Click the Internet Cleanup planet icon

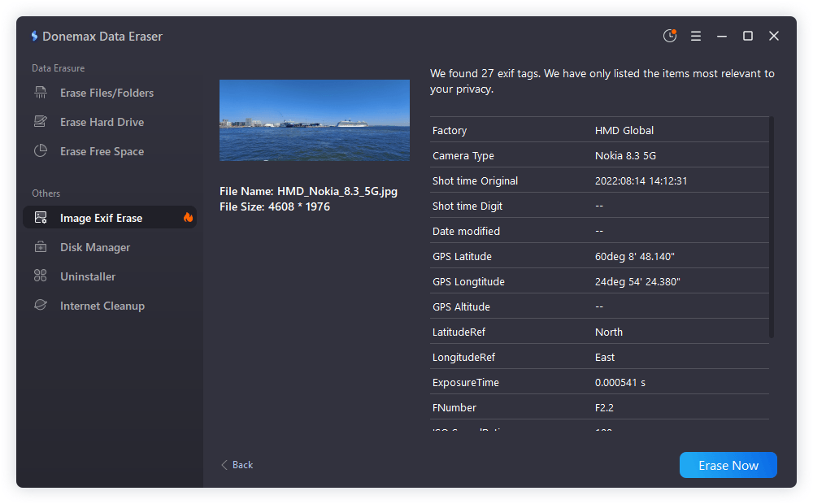41,305
